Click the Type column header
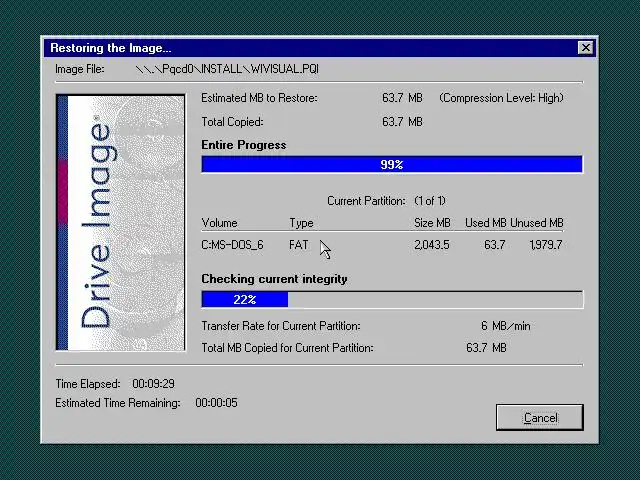The image size is (640, 480). (x=301, y=223)
